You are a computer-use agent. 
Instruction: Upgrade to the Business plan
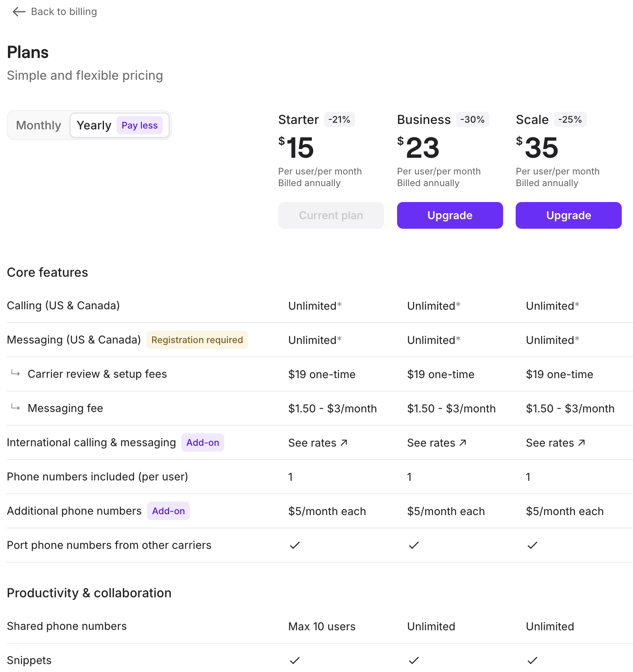point(450,215)
